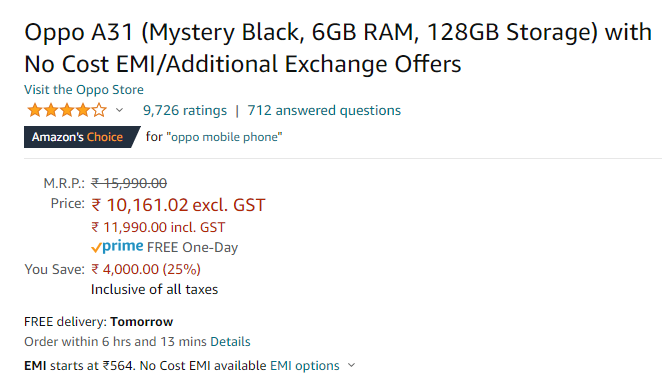This screenshot has height=379, width=667.
Task: Click the You Save ₹4,000.00 amount
Action: click(x=146, y=269)
